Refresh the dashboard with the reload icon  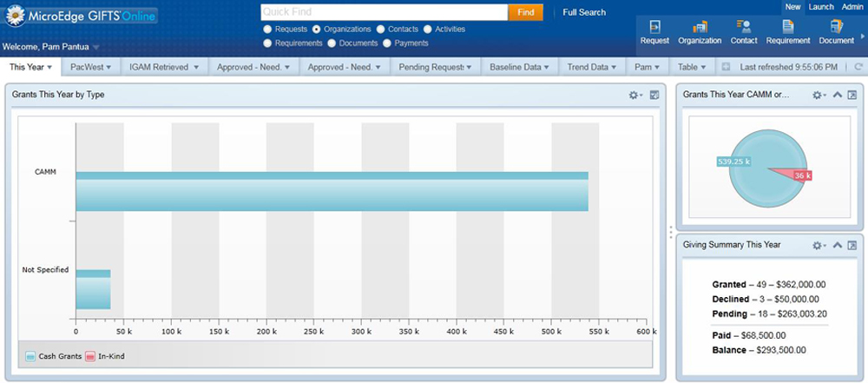click(858, 67)
